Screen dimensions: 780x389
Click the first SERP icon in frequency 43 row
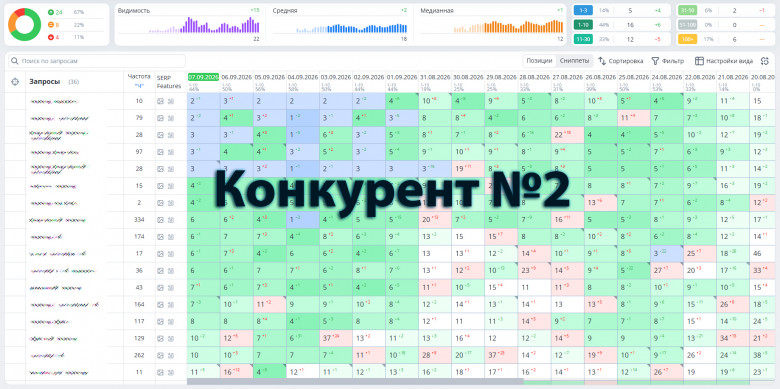[x=160, y=288]
